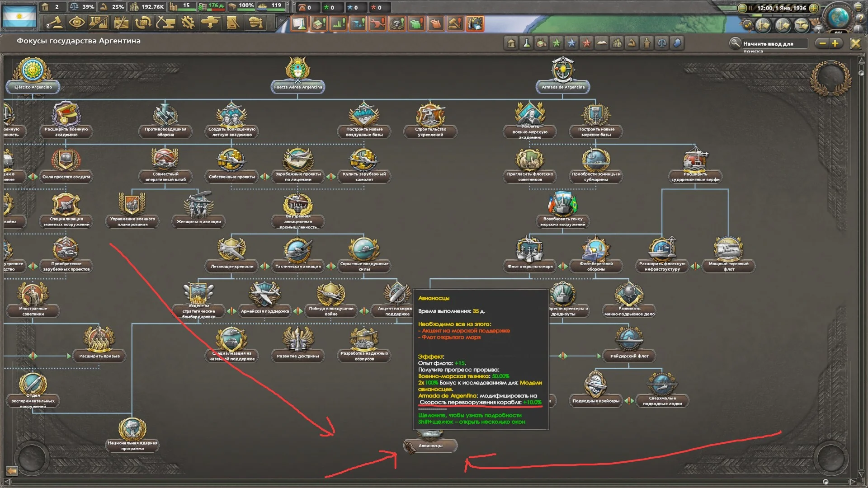
Task: Select the Противовоздушная оборона focus icon
Action: [x=165, y=115]
